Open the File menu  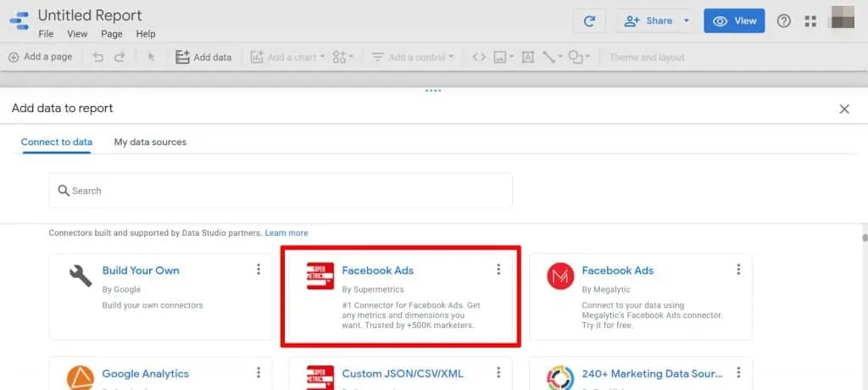46,34
